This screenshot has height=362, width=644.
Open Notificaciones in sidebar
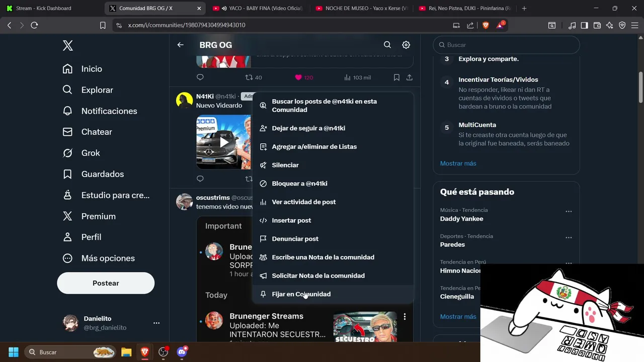click(100, 111)
